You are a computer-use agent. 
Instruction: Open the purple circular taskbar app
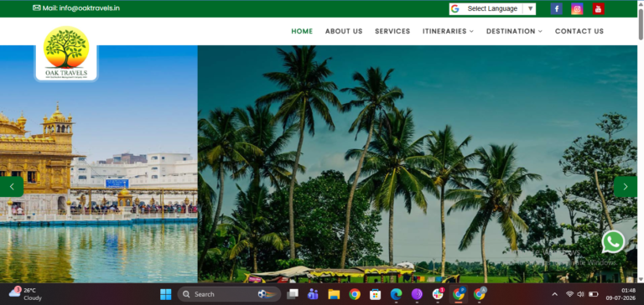(417, 294)
